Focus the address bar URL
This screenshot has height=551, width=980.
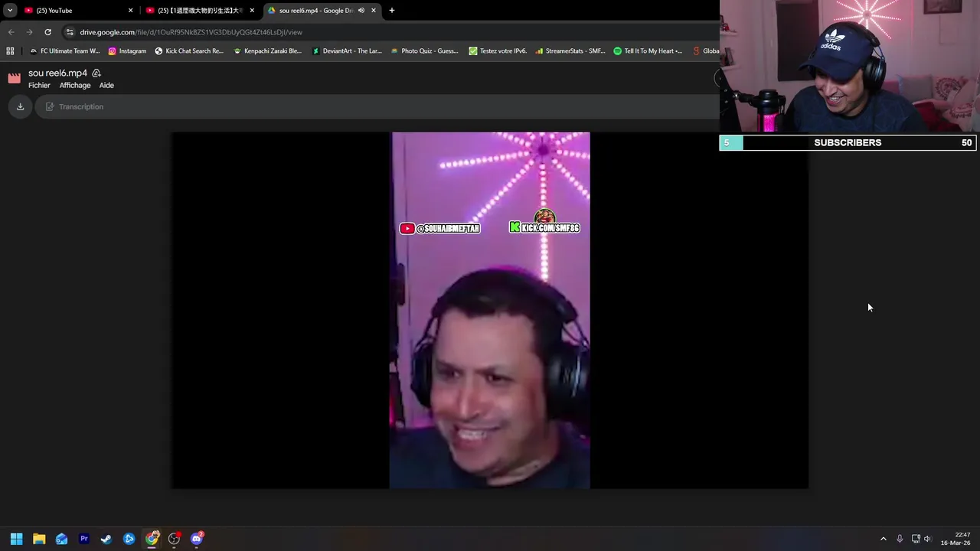pyautogui.click(x=191, y=32)
